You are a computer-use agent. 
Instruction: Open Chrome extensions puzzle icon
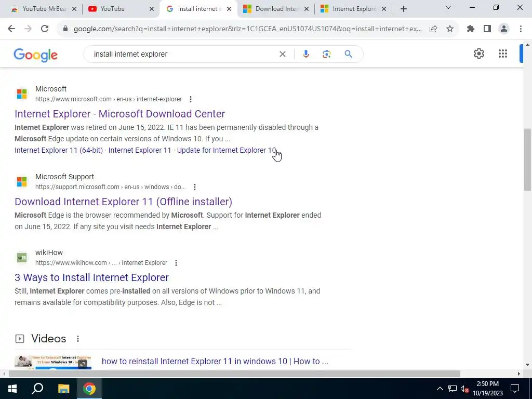(471, 29)
